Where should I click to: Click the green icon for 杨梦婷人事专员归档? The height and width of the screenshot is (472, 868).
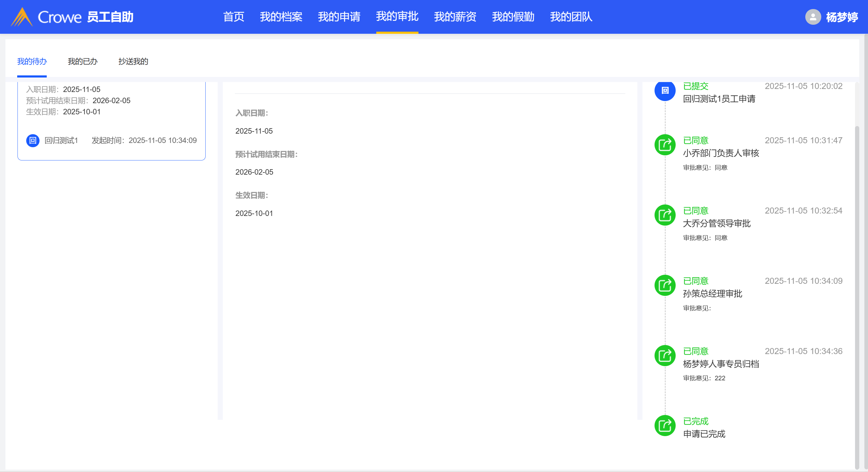664,356
